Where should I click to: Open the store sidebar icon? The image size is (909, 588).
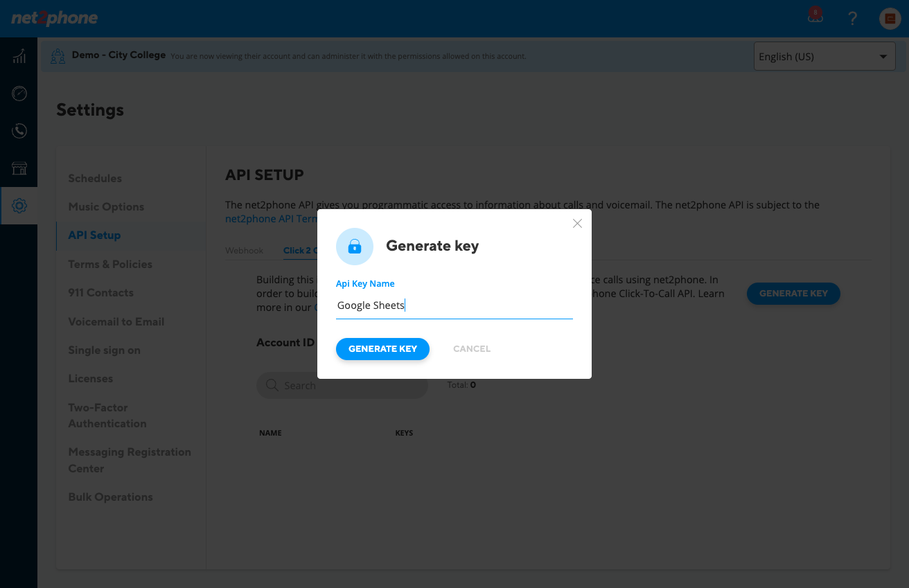[19, 168]
